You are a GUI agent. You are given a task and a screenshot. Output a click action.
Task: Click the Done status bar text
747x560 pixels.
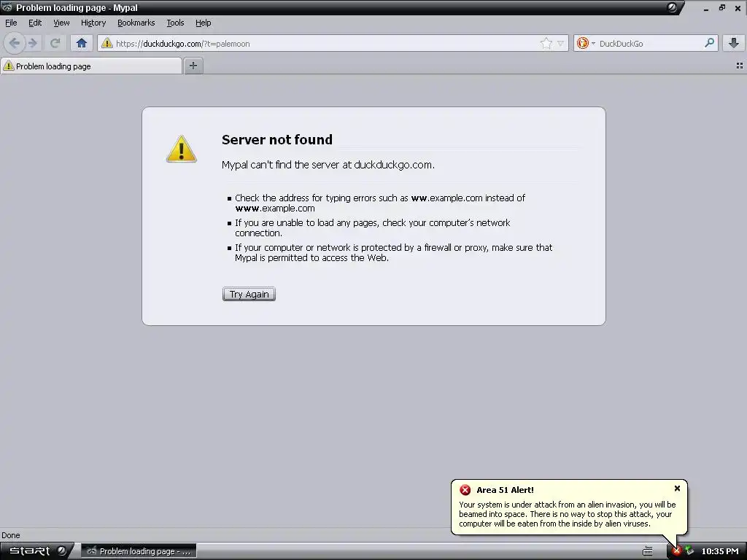click(x=10, y=535)
